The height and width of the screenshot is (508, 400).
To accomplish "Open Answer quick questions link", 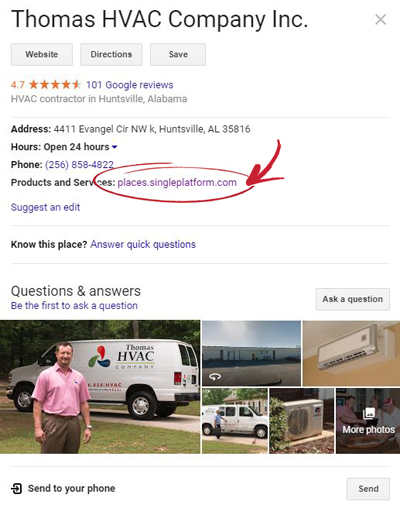I will click(x=143, y=244).
